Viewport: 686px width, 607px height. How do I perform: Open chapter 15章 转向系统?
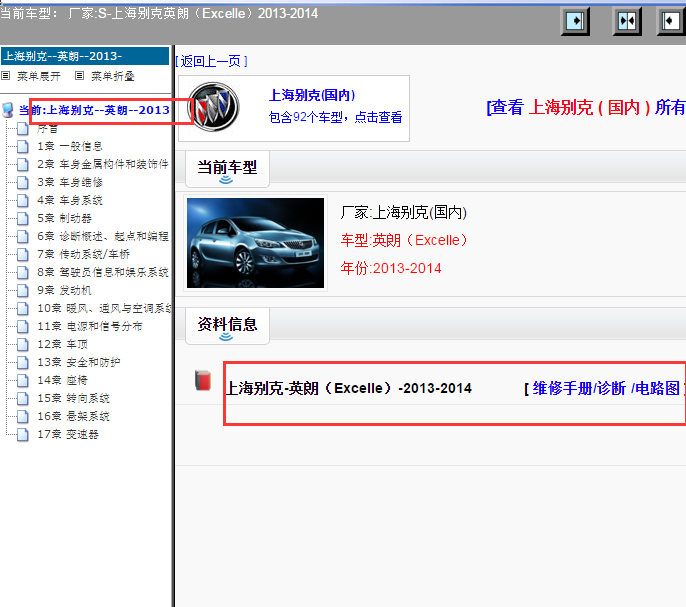click(74, 398)
